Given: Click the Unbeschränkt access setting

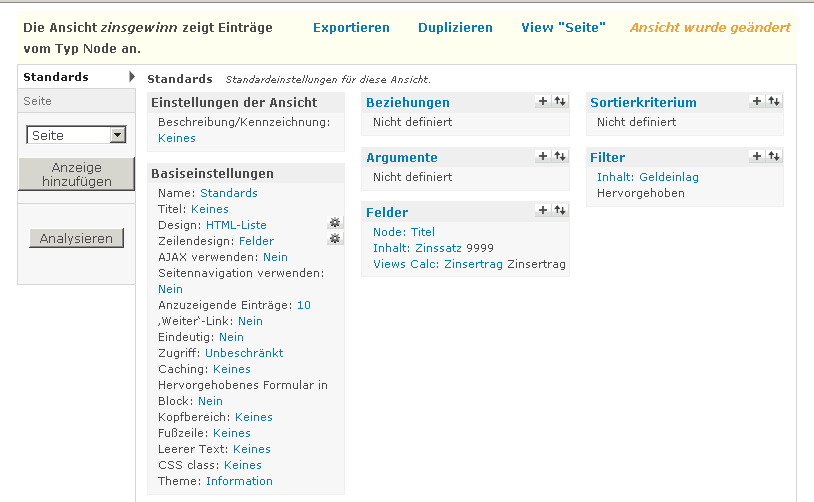Looking at the screenshot, I should pos(244,353).
